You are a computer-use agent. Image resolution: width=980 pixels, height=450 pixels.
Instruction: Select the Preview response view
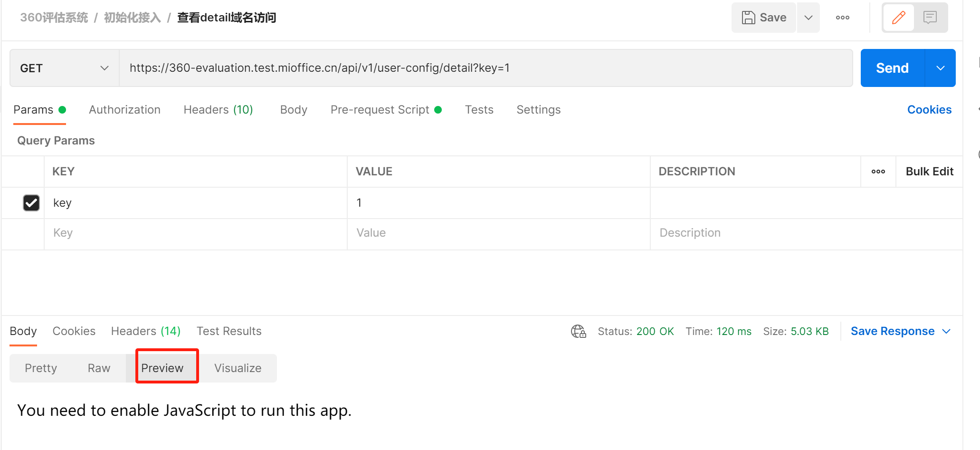click(x=162, y=368)
